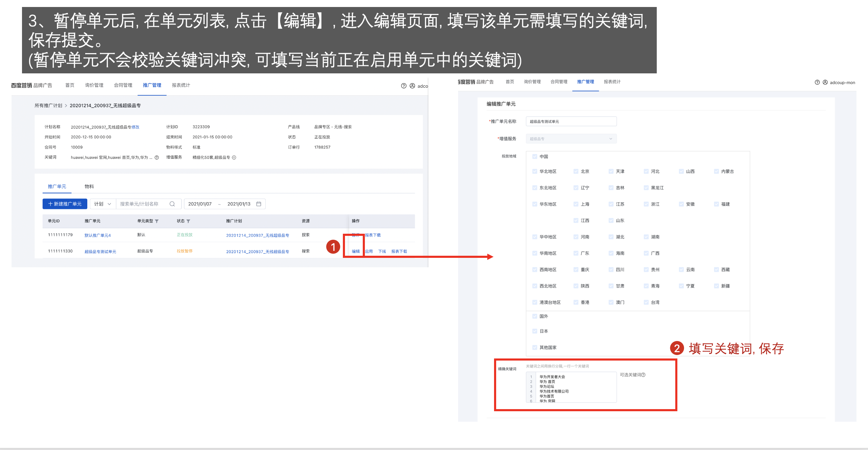Toggle the 北京 checkbox

pos(576,172)
